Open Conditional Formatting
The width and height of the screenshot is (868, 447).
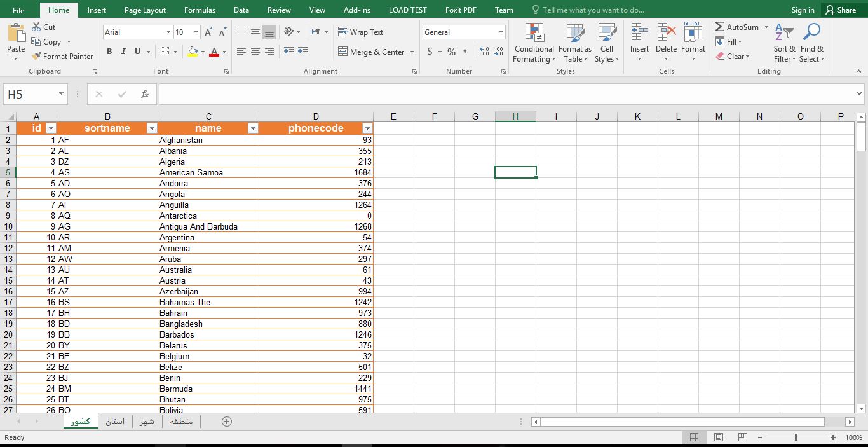click(x=534, y=43)
